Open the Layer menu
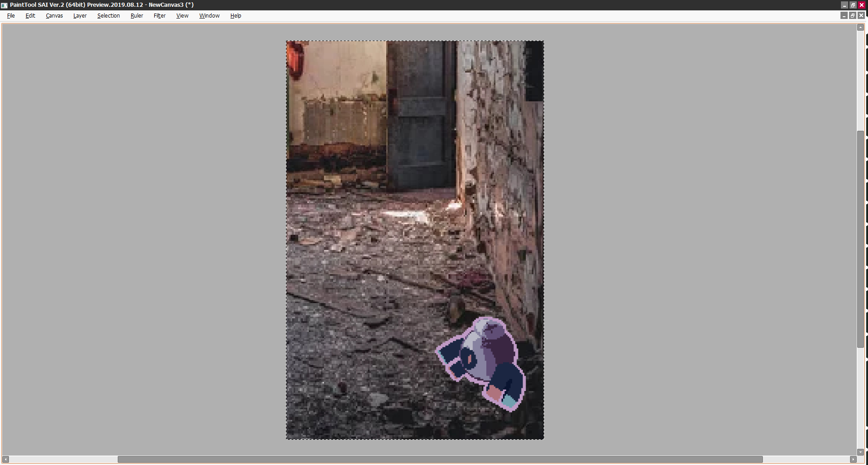The width and height of the screenshot is (868, 465). click(80, 16)
